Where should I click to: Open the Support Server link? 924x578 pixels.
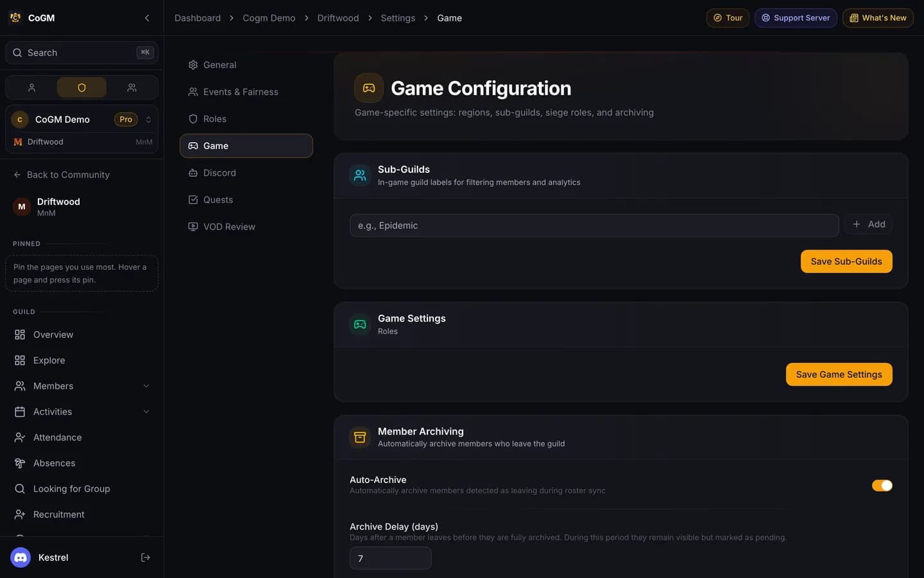click(x=796, y=18)
